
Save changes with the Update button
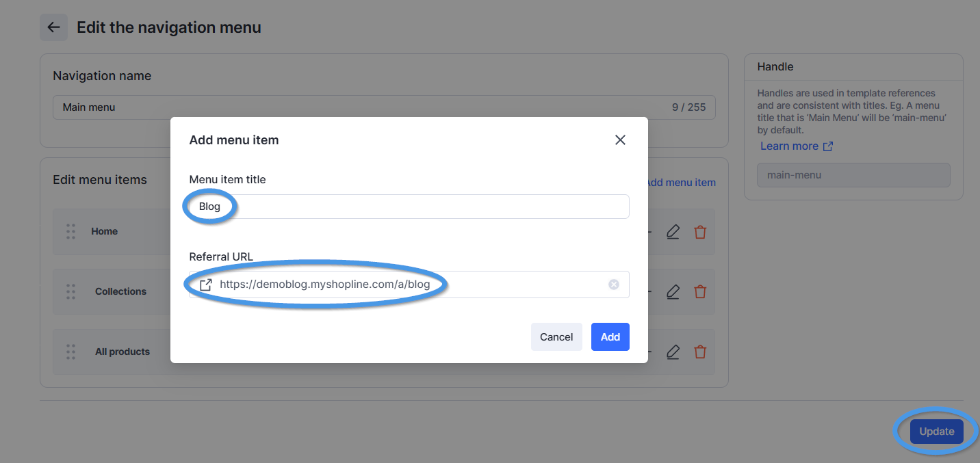pos(936,432)
